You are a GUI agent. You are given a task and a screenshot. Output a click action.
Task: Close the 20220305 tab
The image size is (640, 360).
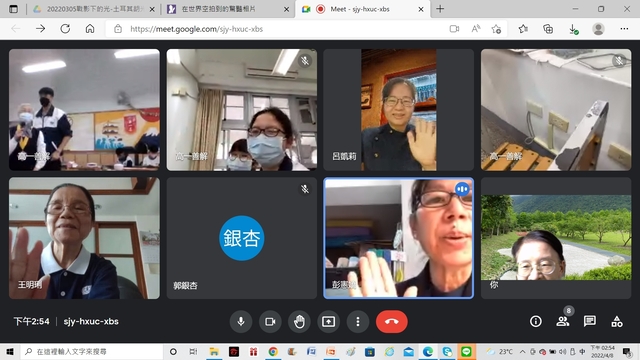click(152, 9)
